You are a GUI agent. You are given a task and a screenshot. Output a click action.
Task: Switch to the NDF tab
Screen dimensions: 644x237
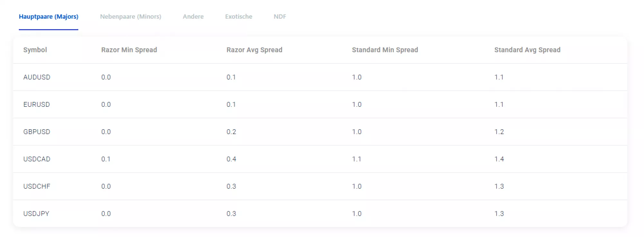(279, 17)
